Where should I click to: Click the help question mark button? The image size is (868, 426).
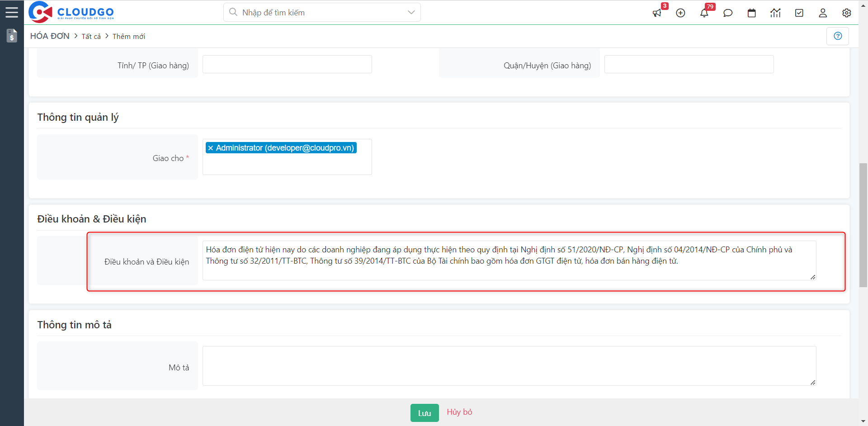(x=838, y=36)
